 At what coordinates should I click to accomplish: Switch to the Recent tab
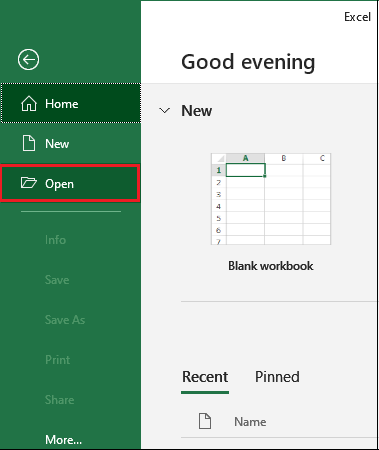(205, 377)
